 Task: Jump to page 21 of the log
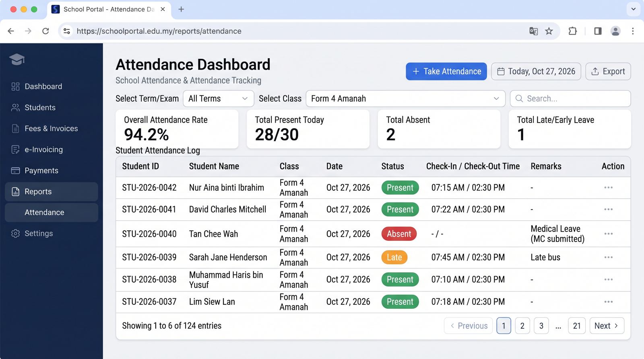coord(577,326)
